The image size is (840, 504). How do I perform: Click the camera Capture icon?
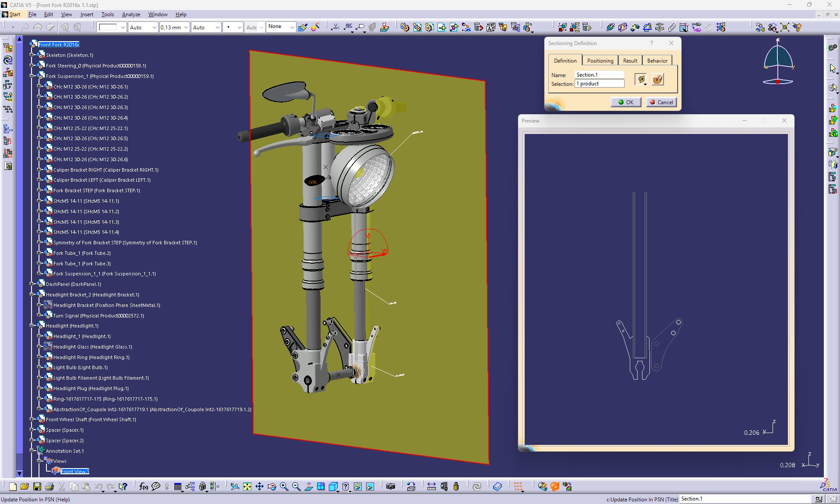[x=391, y=486]
